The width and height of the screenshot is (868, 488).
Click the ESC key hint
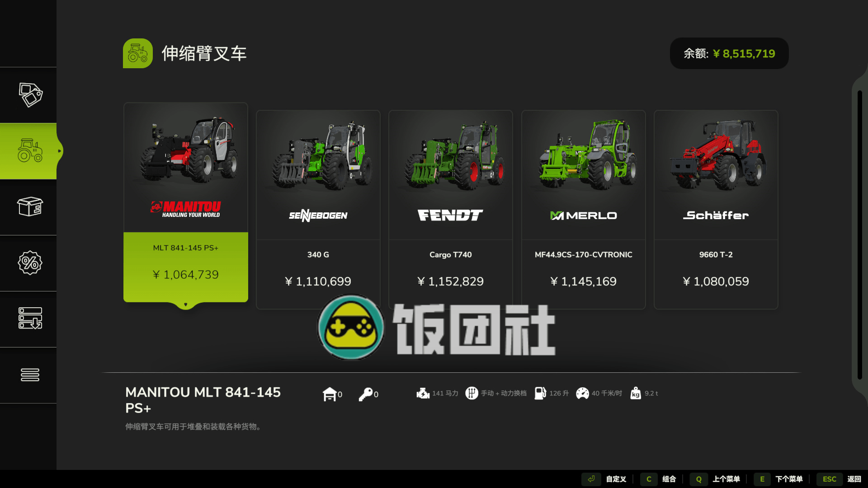coord(829,479)
